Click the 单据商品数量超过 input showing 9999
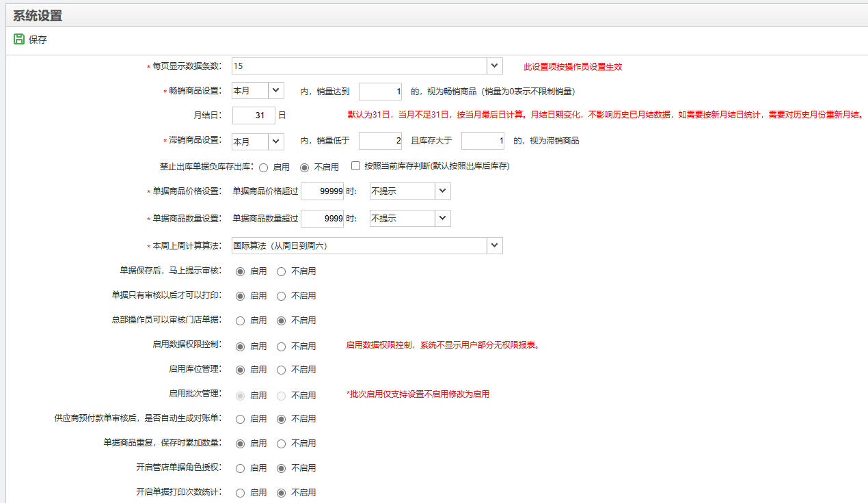The width and height of the screenshot is (868, 503). tap(322, 219)
